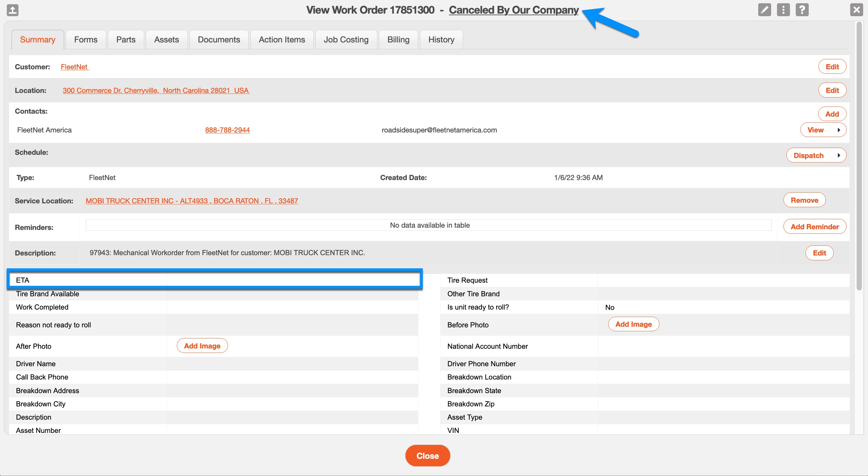The height and width of the screenshot is (476, 868).
Task: Click the vertical scrollbar on right
Action: tap(859, 155)
